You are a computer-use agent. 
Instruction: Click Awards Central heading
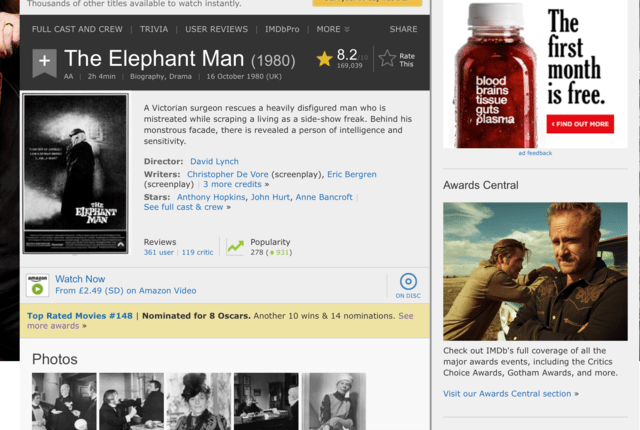pyautogui.click(x=481, y=185)
